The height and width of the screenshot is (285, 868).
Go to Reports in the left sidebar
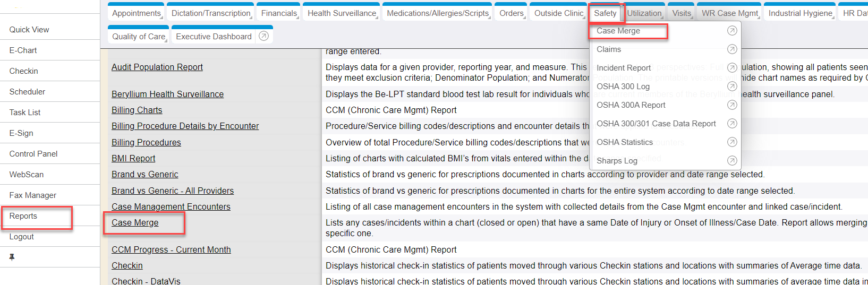[23, 216]
